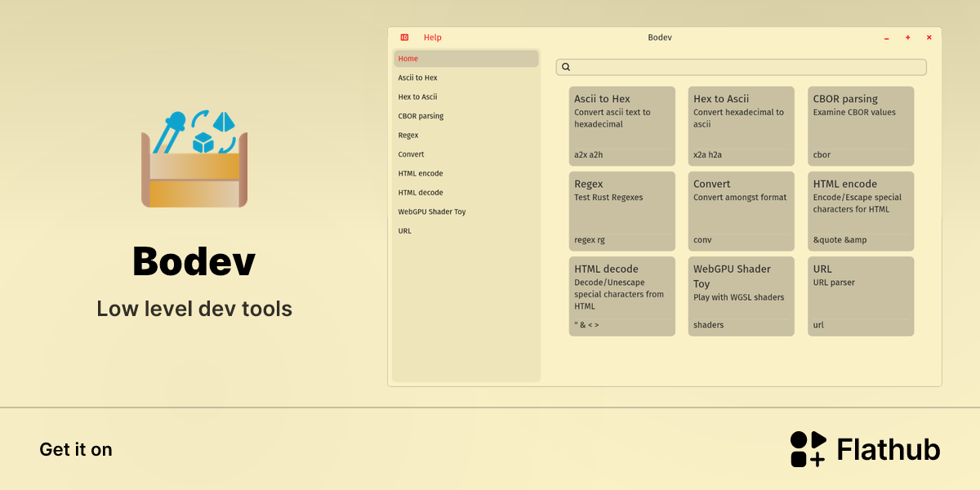This screenshot has width=980, height=490.
Task: Choose HTML encode in the sidebar
Action: tap(466, 173)
